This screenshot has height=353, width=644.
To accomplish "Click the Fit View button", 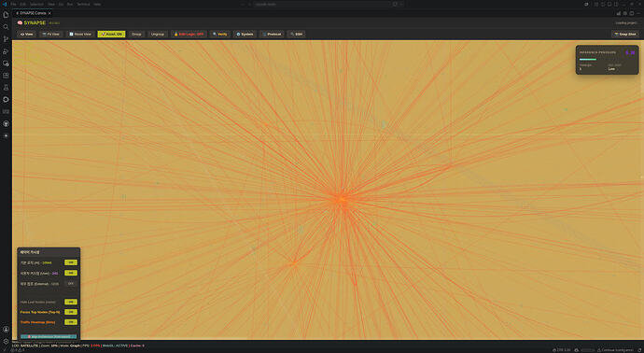I will [51, 35].
